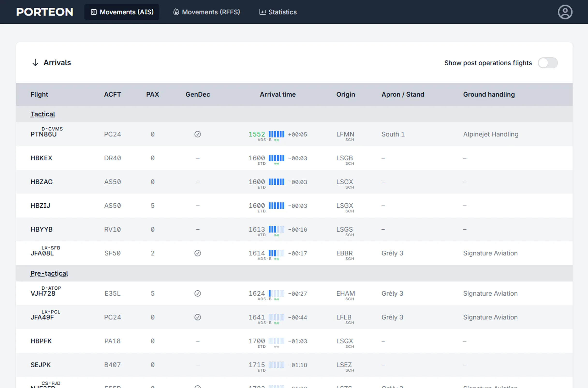Click the Movements (RFFS) drop icon
Screen dimensions: 588x388
click(176, 12)
